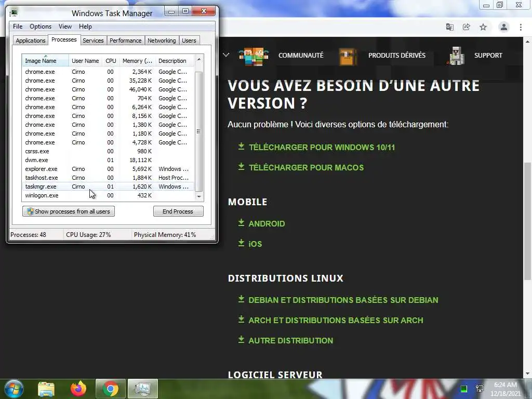This screenshot has width=532, height=399.
Task: Click the process list scrollbar thumb
Action: 199,131
